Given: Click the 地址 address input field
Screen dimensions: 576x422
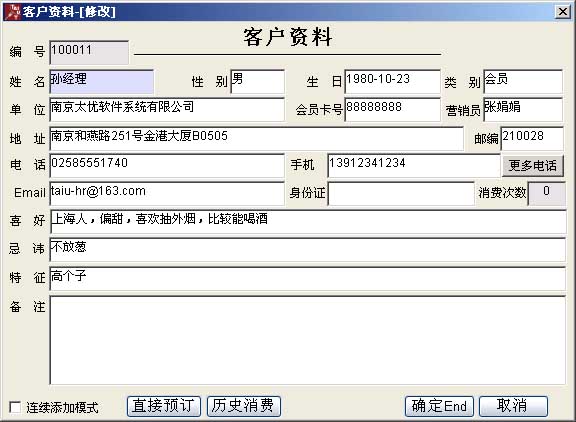Looking at the screenshot, I should point(256,138).
